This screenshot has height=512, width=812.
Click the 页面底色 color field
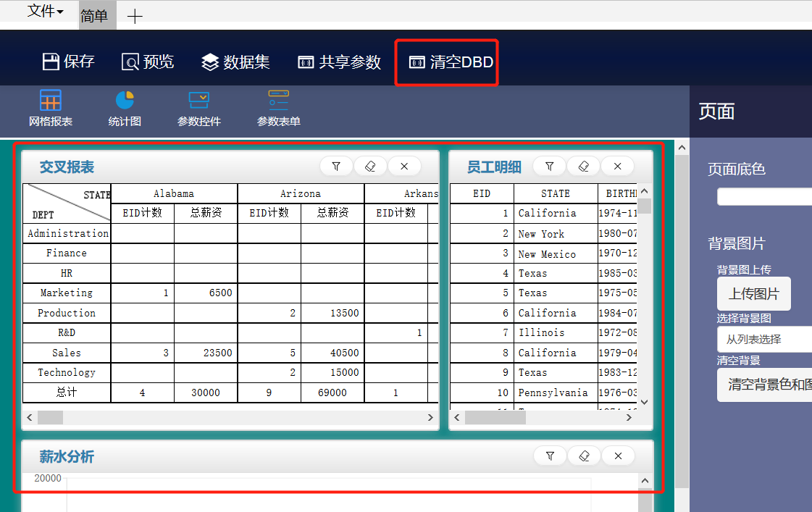pos(764,197)
